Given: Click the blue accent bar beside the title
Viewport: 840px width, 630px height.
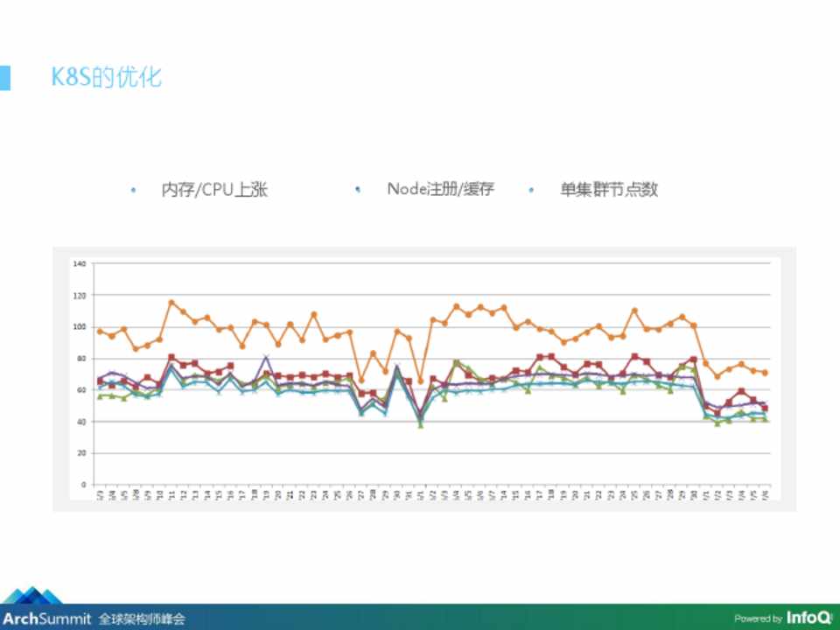Looking at the screenshot, I should [x=4, y=78].
